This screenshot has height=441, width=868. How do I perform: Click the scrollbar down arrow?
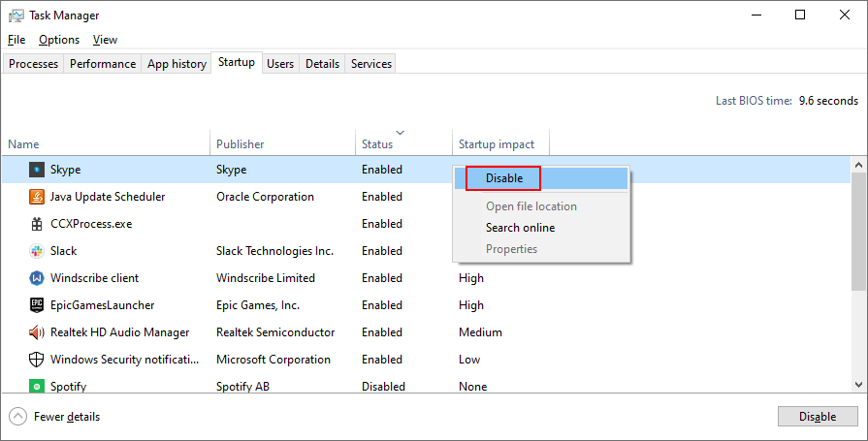click(859, 387)
